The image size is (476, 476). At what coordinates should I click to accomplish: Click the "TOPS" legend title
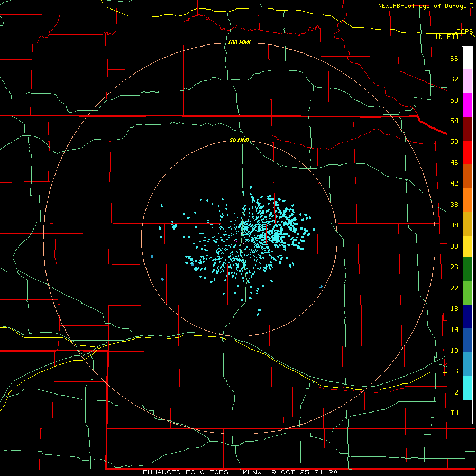[465, 31]
